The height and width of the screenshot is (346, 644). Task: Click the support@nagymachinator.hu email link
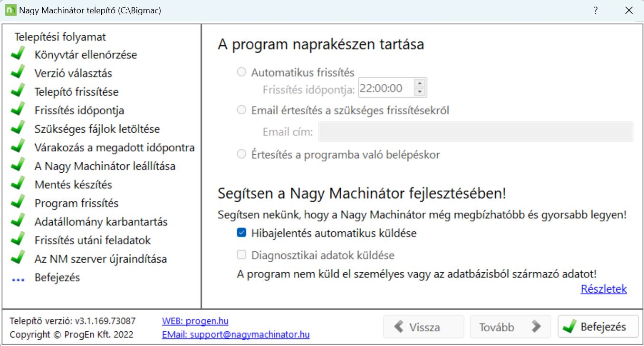(236, 335)
